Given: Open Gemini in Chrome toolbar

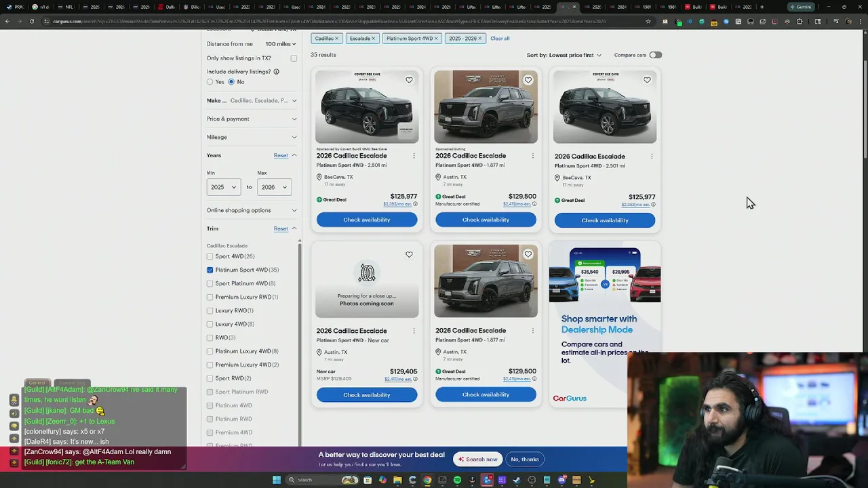Looking at the screenshot, I should coord(800,7).
